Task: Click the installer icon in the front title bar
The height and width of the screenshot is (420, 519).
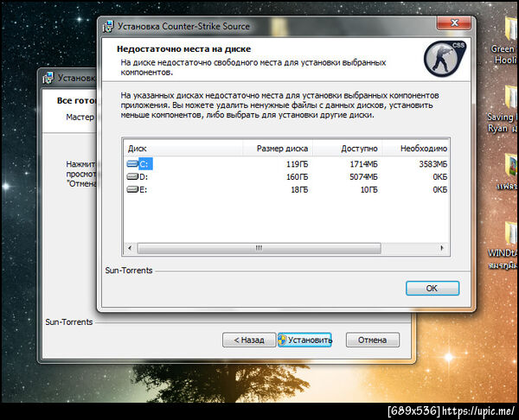Action: (x=108, y=26)
